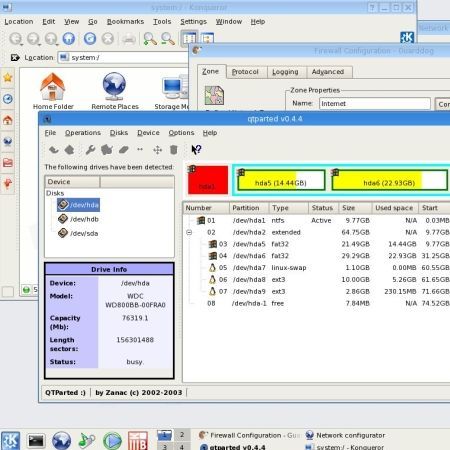Click Konqueror's home icon in toolbar
The height and width of the screenshot is (450, 450).
pos(69,39)
